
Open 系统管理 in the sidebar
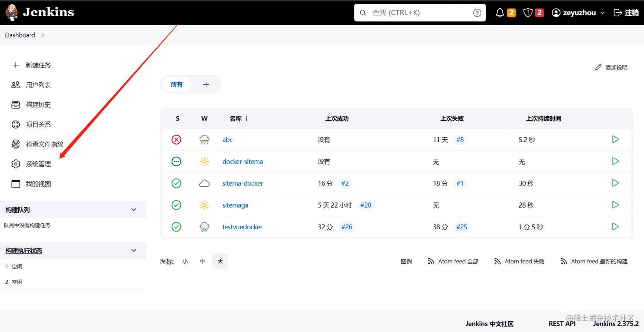(32, 164)
